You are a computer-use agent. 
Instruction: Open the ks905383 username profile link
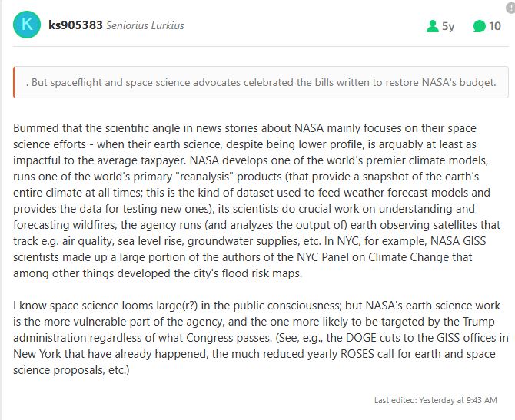[77, 25]
